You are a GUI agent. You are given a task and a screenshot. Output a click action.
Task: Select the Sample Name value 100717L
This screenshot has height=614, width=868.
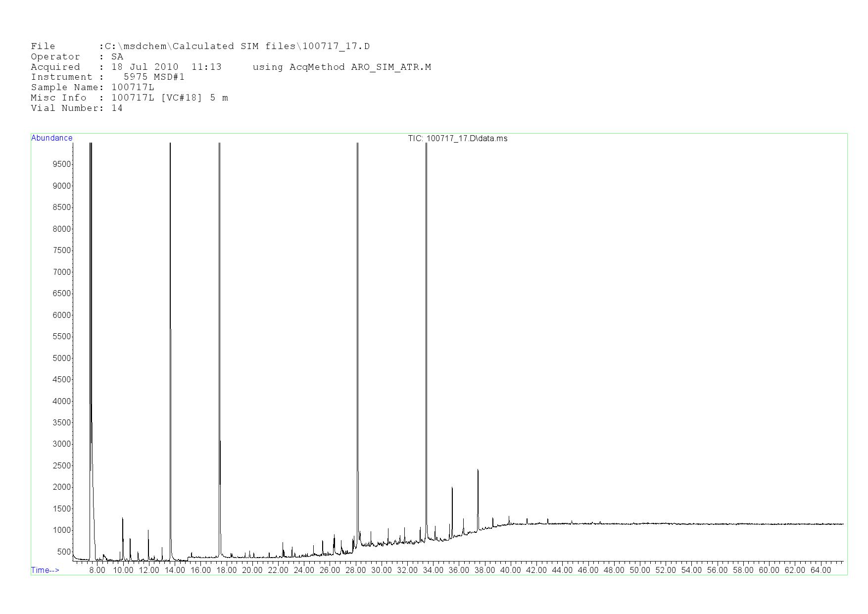pos(133,88)
